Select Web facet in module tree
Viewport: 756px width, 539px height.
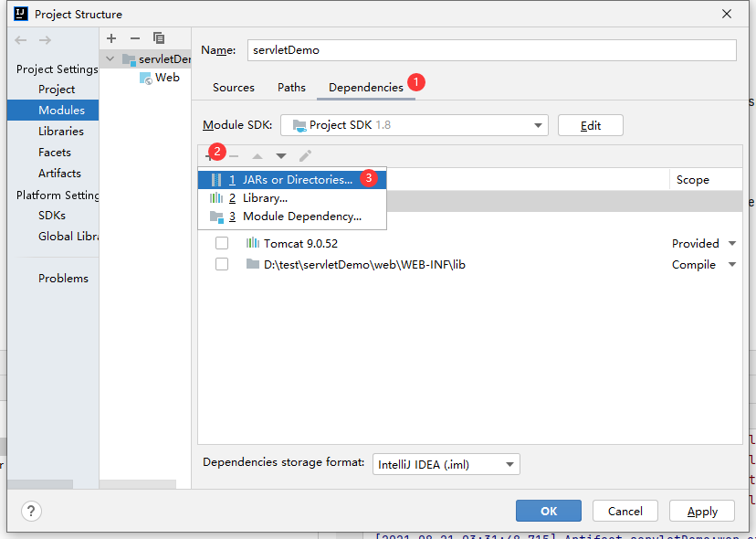point(167,78)
